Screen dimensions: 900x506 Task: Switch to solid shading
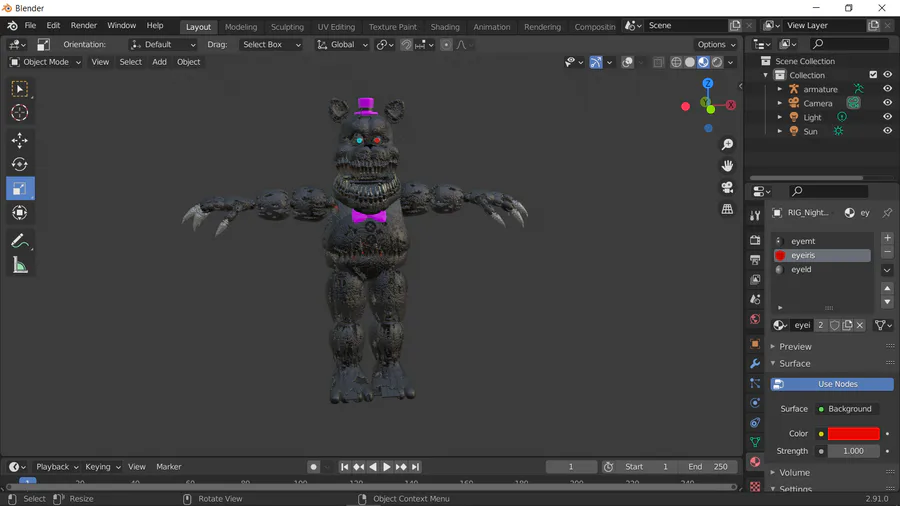[x=689, y=62]
